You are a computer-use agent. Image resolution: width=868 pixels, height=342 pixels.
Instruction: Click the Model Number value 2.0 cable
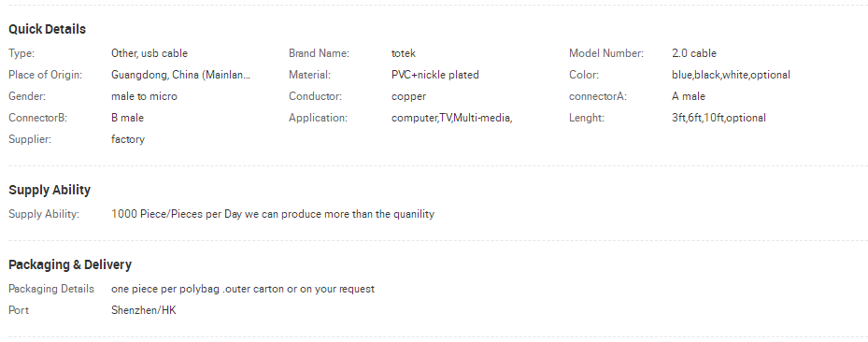click(694, 53)
